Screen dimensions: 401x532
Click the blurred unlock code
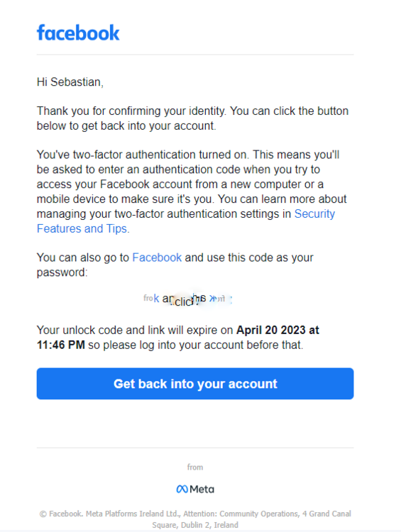(x=188, y=299)
